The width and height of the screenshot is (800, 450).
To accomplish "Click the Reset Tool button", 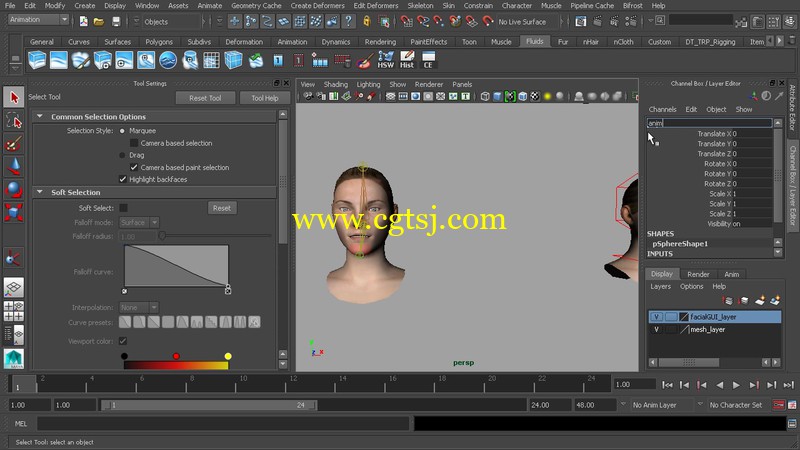I will pos(205,98).
